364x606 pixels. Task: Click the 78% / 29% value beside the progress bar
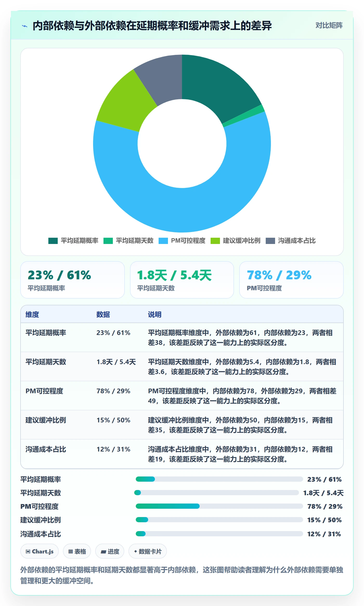pyautogui.click(x=325, y=506)
